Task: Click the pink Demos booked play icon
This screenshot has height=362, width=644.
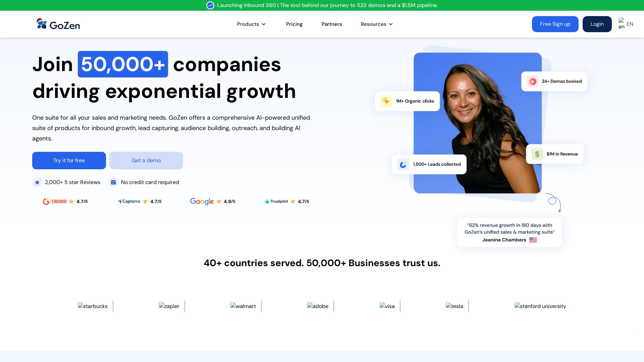Action: tap(533, 81)
